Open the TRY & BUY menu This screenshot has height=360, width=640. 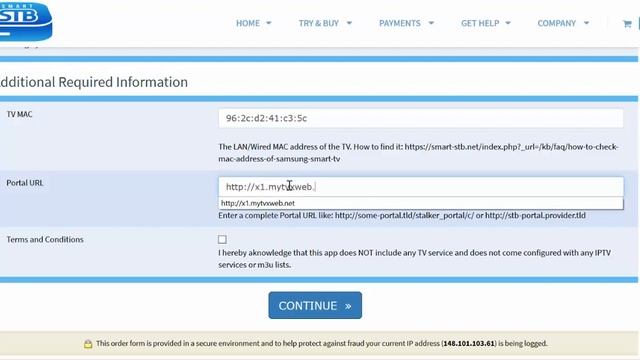tap(318, 23)
